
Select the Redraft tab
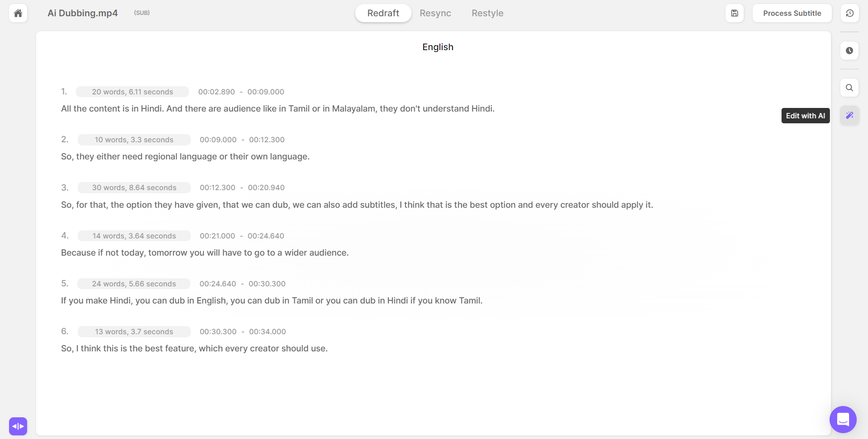383,13
